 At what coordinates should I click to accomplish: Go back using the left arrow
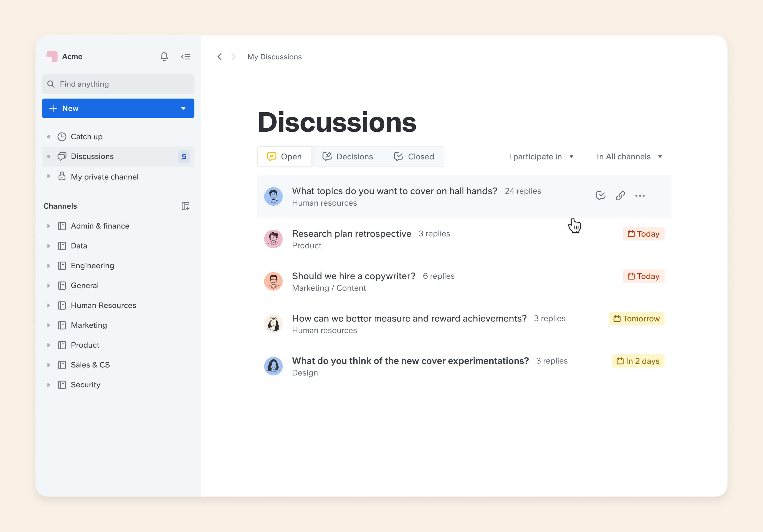point(220,57)
